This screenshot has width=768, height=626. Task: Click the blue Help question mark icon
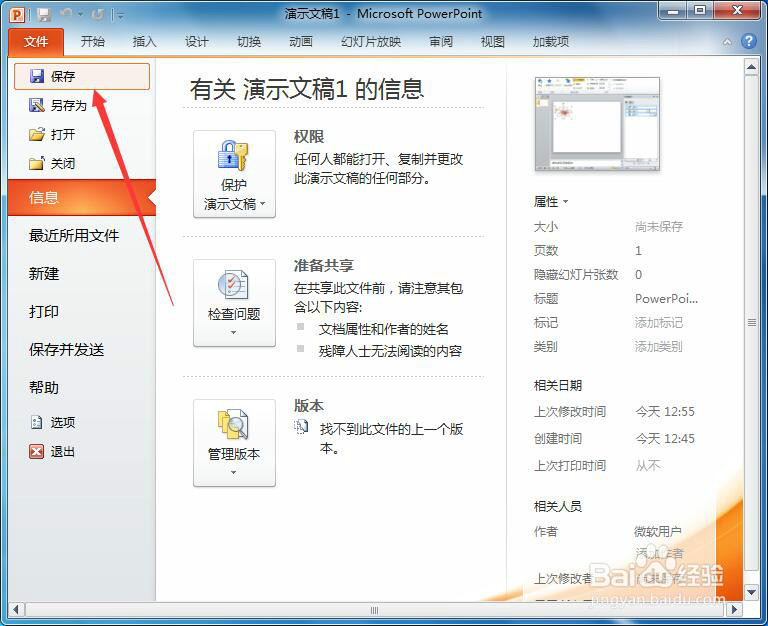(x=748, y=41)
